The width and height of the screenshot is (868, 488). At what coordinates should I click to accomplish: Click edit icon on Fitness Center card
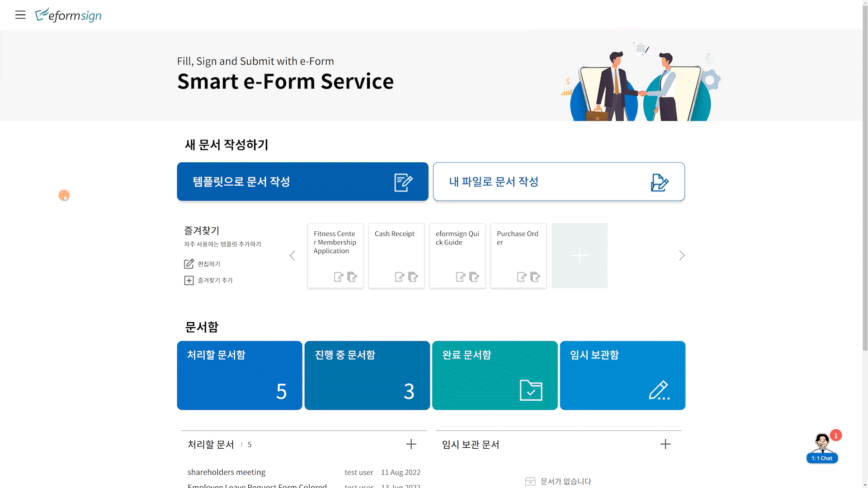pyautogui.click(x=338, y=277)
